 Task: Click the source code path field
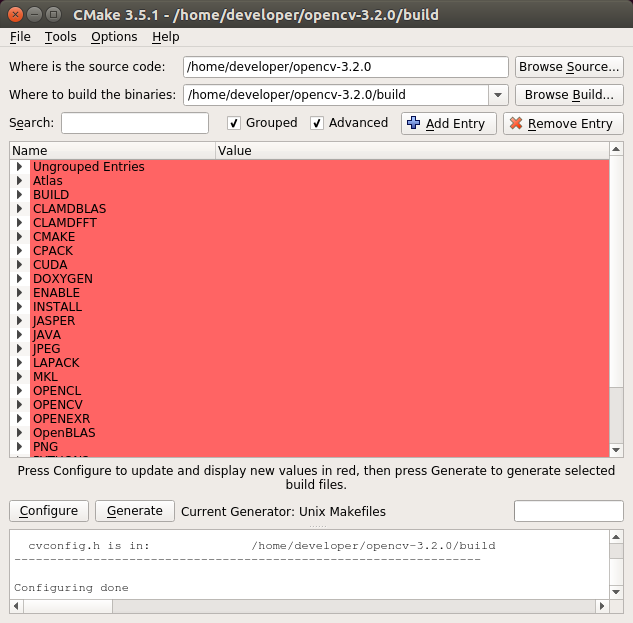pyautogui.click(x=346, y=67)
